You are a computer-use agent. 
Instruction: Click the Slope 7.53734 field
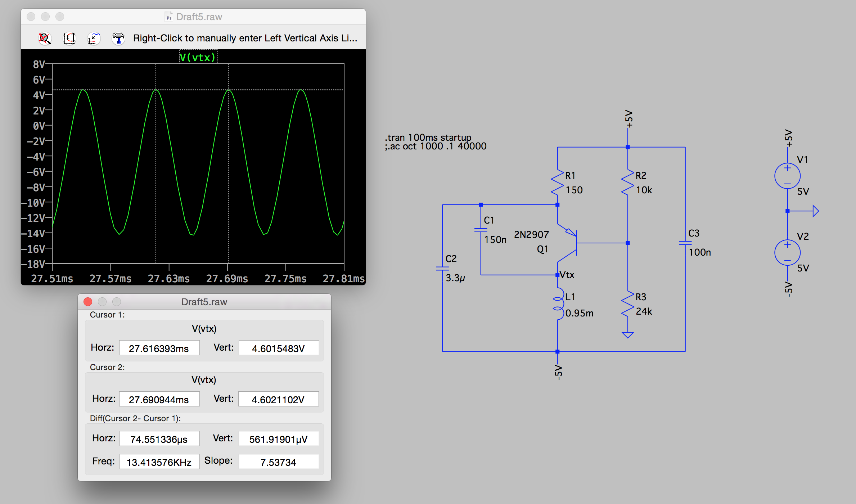tap(278, 462)
